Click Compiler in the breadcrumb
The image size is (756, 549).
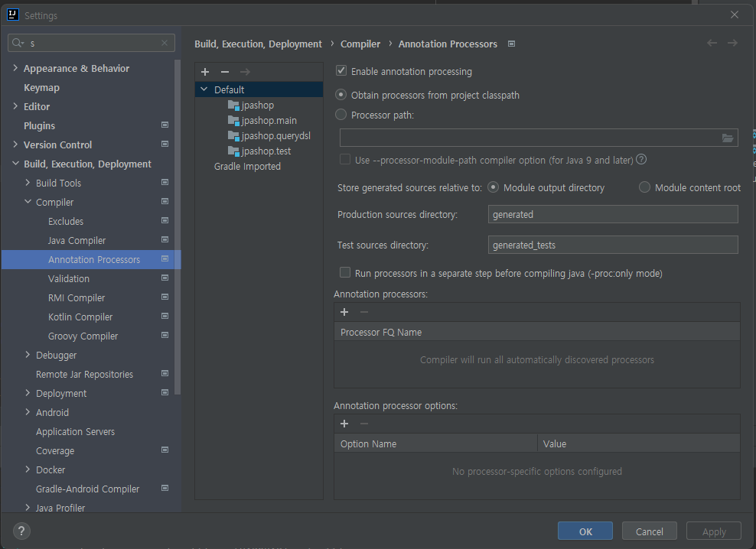(360, 44)
